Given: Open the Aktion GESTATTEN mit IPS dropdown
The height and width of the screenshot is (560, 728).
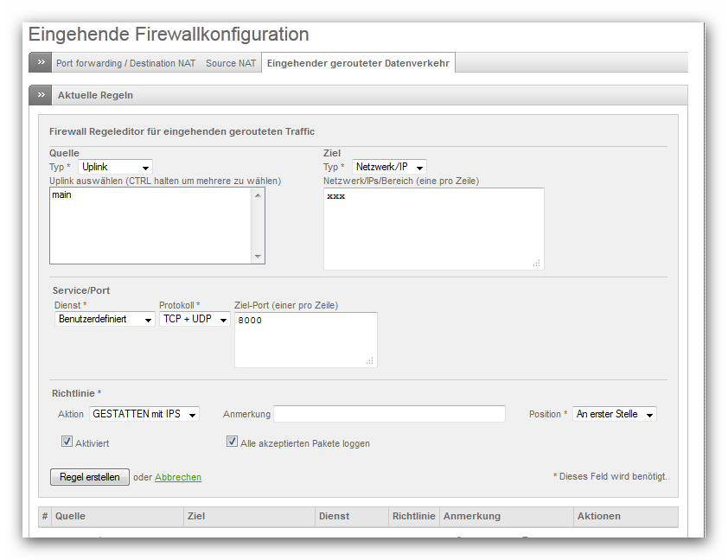Looking at the screenshot, I should coord(144,415).
